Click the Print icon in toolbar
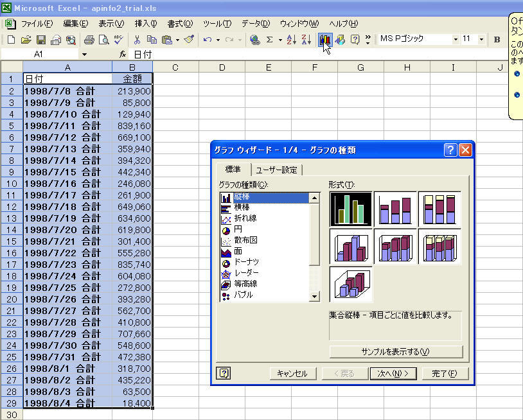 tap(89, 40)
